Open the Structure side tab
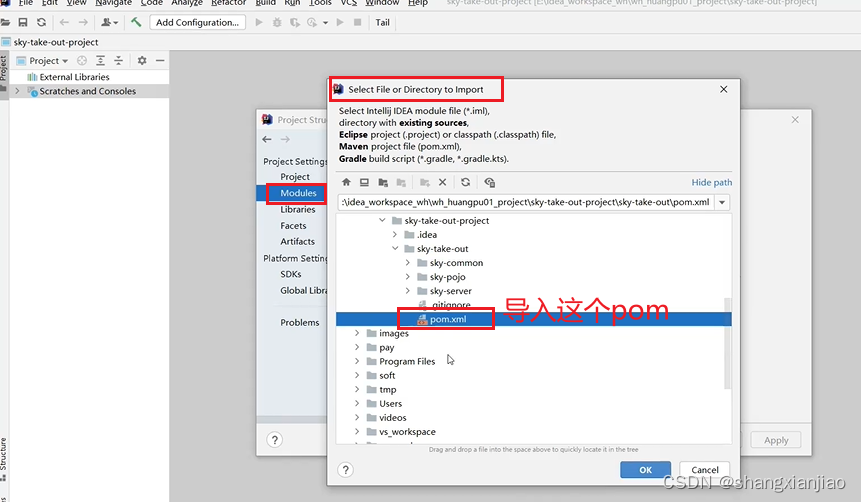The width and height of the screenshot is (861, 502). (x=4, y=459)
